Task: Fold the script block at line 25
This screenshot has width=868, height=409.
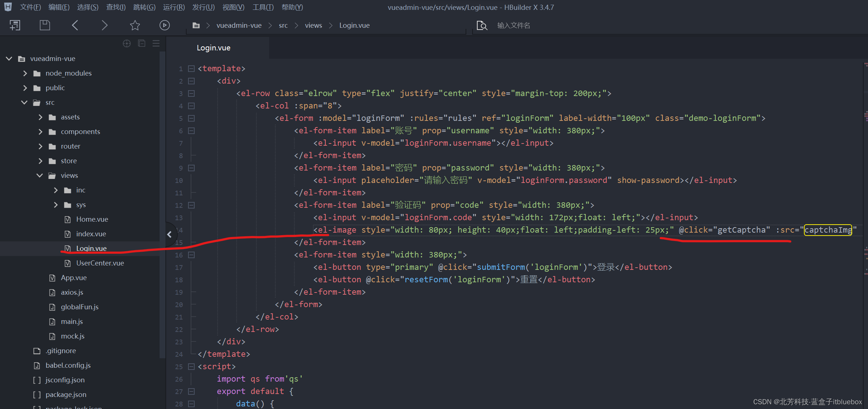Action: (x=191, y=367)
